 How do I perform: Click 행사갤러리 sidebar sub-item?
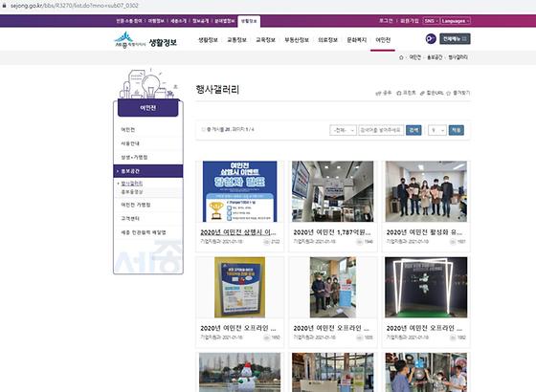[132, 184]
